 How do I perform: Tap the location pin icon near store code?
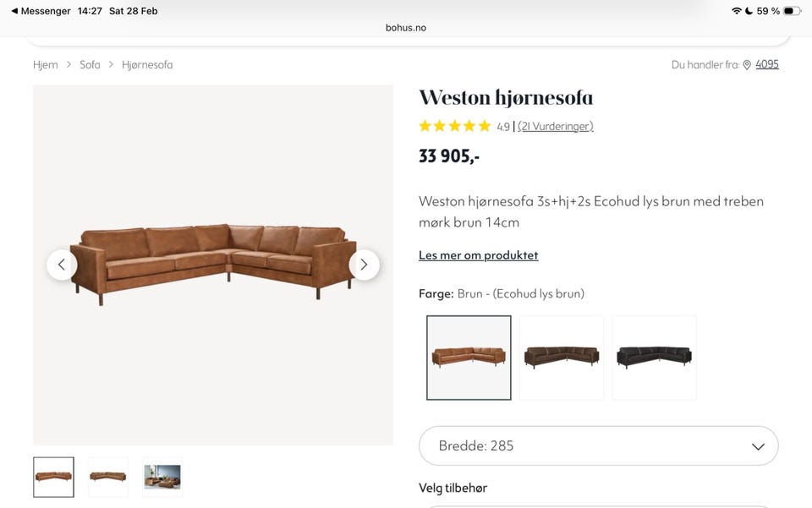click(x=747, y=65)
